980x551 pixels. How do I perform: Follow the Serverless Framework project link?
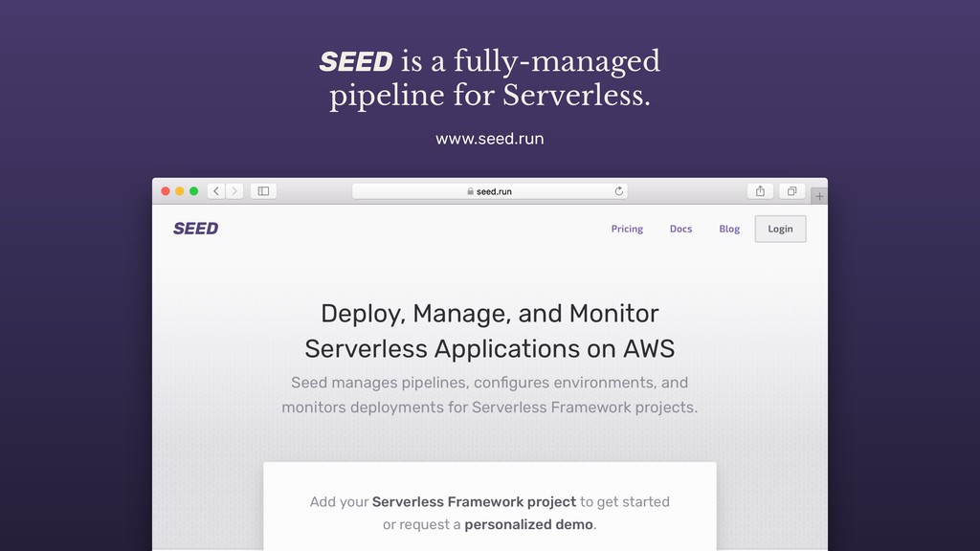[x=474, y=501]
